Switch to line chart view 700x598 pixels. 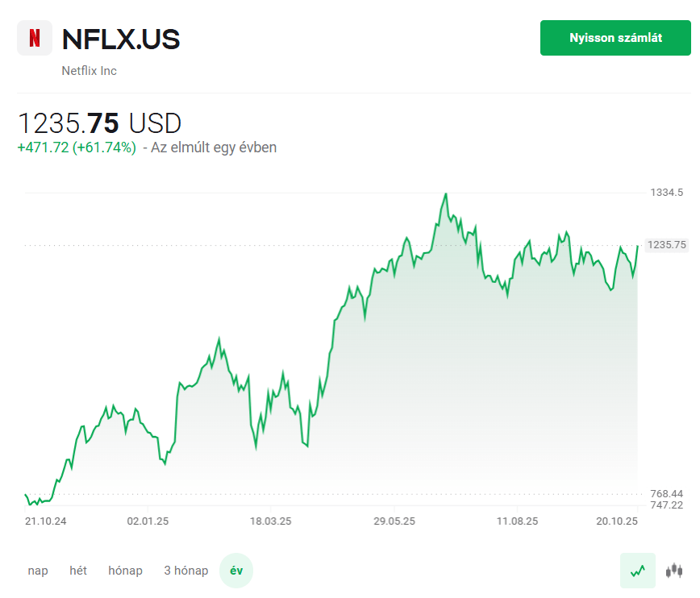click(637, 571)
